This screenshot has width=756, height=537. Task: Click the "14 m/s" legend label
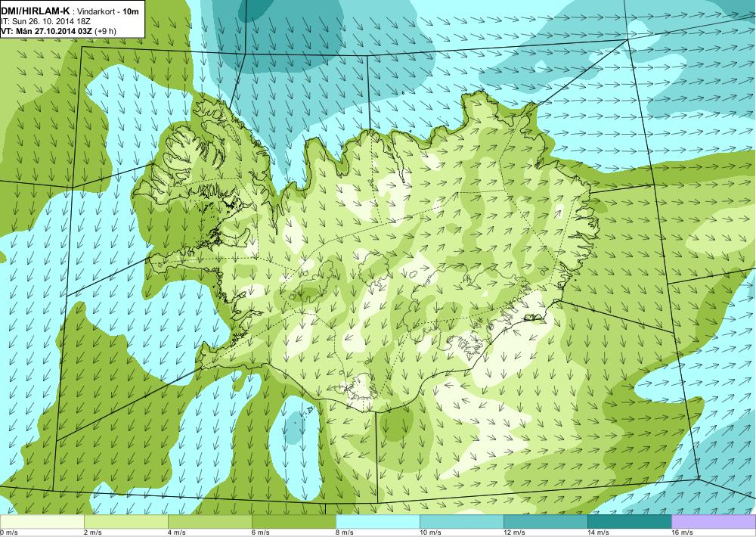pos(598,532)
